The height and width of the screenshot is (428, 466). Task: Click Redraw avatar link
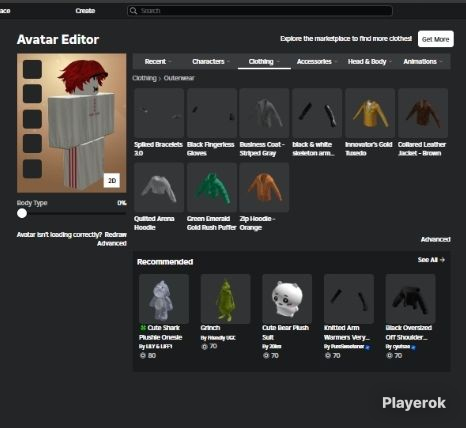click(115, 235)
